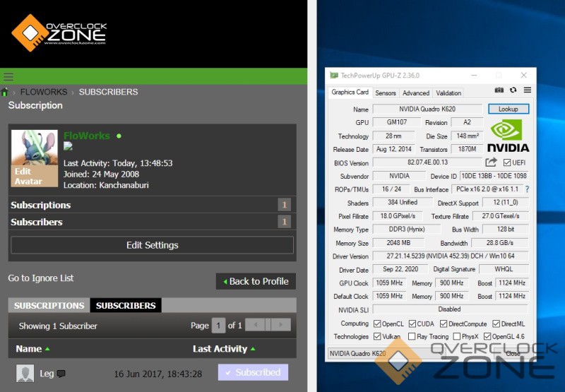Open Leg's avatar thumbnail

(25, 373)
